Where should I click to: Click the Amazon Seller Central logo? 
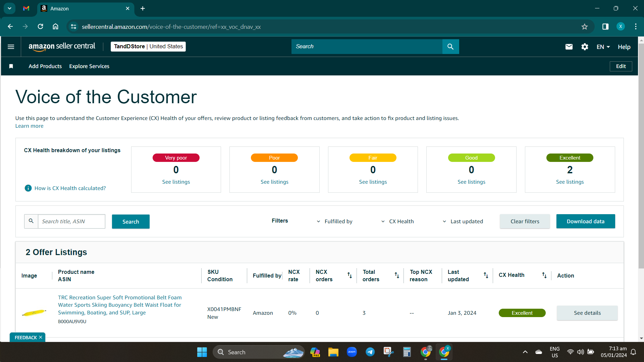62,47
